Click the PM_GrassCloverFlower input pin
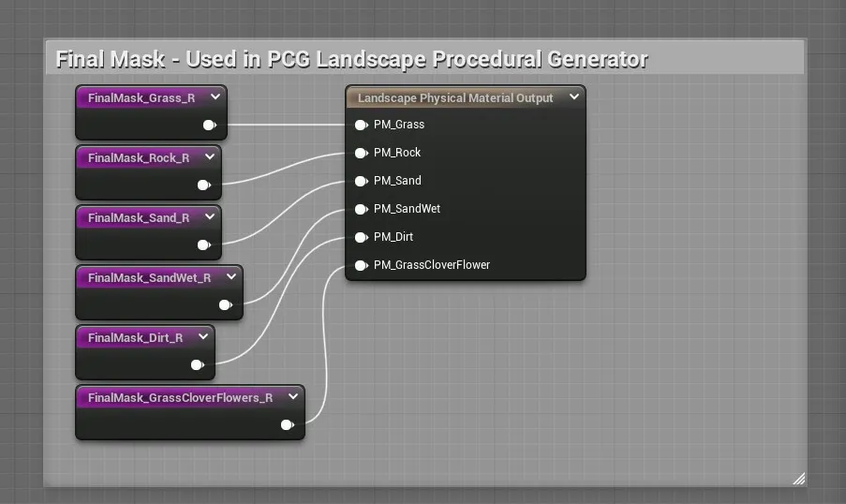The height and width of the screenshot is (504, 846). 361,265
